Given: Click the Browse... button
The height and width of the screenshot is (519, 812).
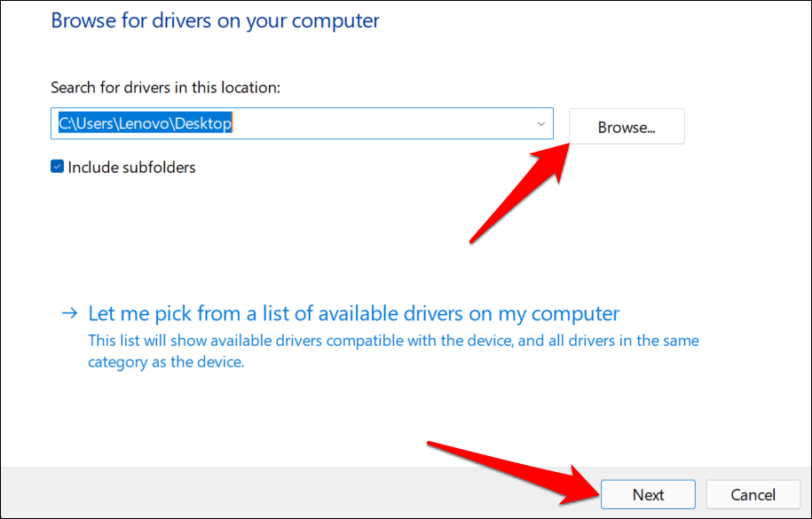Looking at the screenshot, I should (626, 127).
